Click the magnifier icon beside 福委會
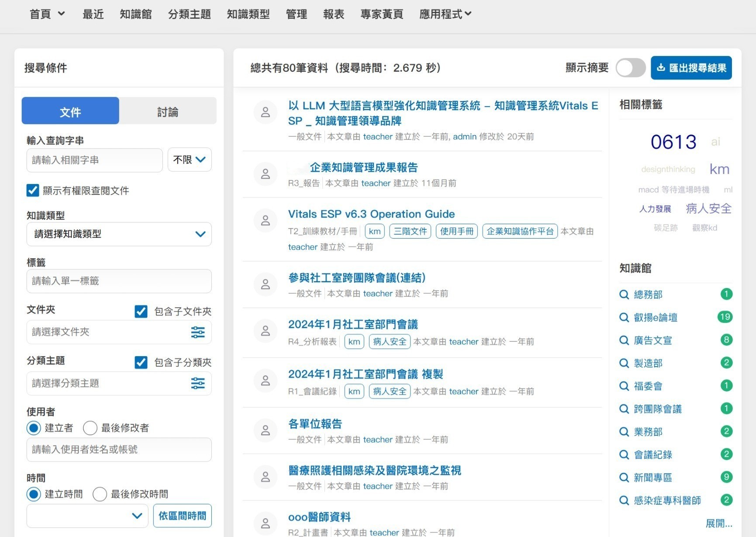The width and height of the screenshot is (756, 537). tap(624, 386)
